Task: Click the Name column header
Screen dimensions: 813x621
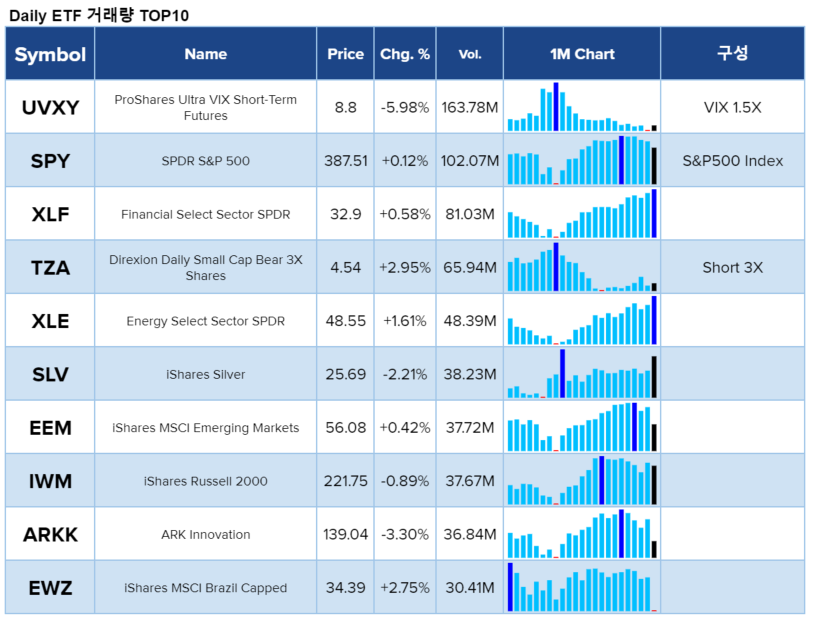Action: (206, 54)
